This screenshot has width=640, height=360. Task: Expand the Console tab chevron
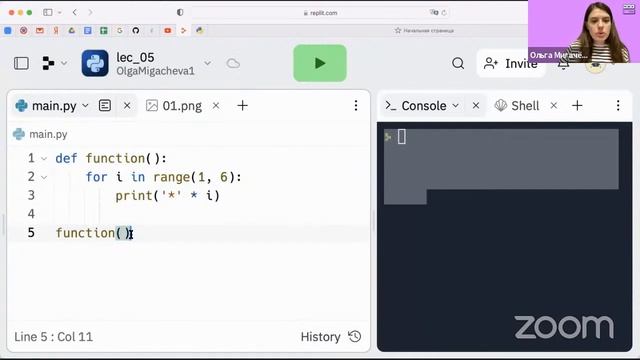coord(456,106)
